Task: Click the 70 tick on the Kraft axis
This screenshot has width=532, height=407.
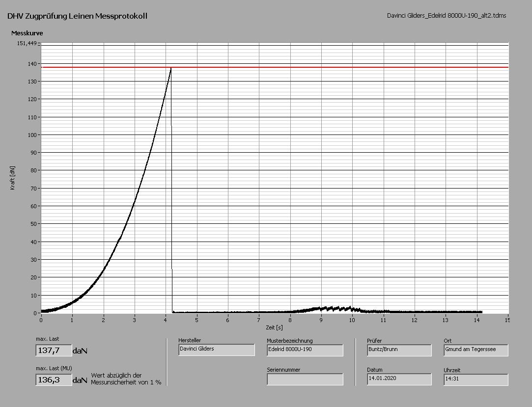Action: tap(33, 188)
